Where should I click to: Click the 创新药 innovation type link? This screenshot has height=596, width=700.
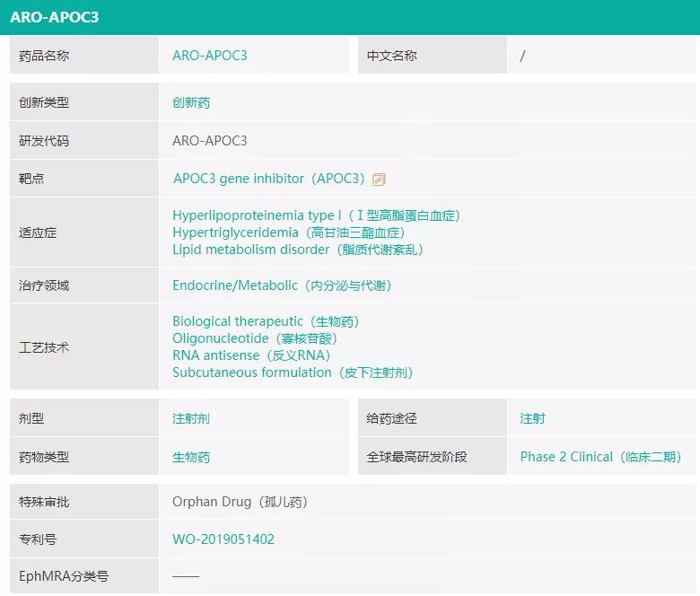pos(191,102)
